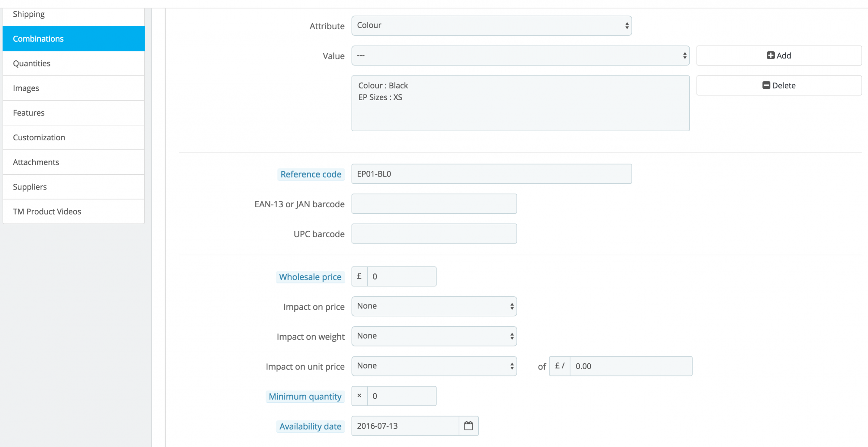The image size is (868, 447).
Task: Switch to the Quantities tab
Action: (74, 63)
